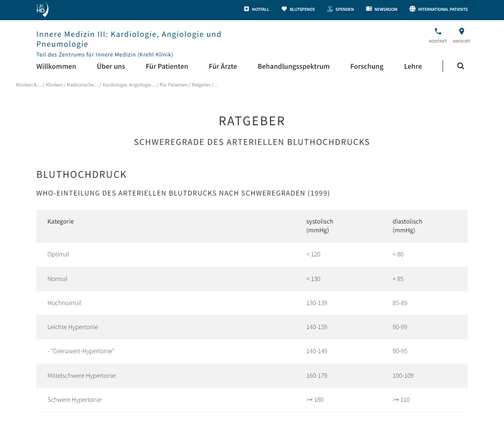504x421 pixels.
Task: Click the Kardiologie, Angiologie breadcrumb link
Action: 129,85
